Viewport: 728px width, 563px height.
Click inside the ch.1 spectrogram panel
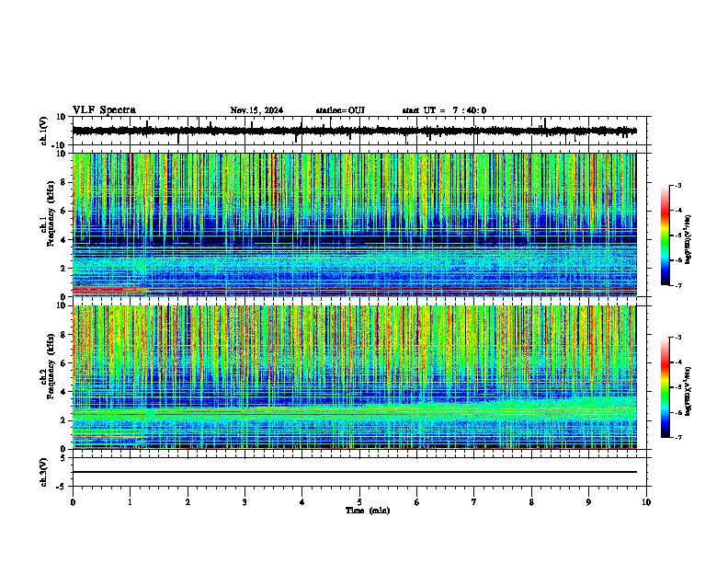coord(354,224)
